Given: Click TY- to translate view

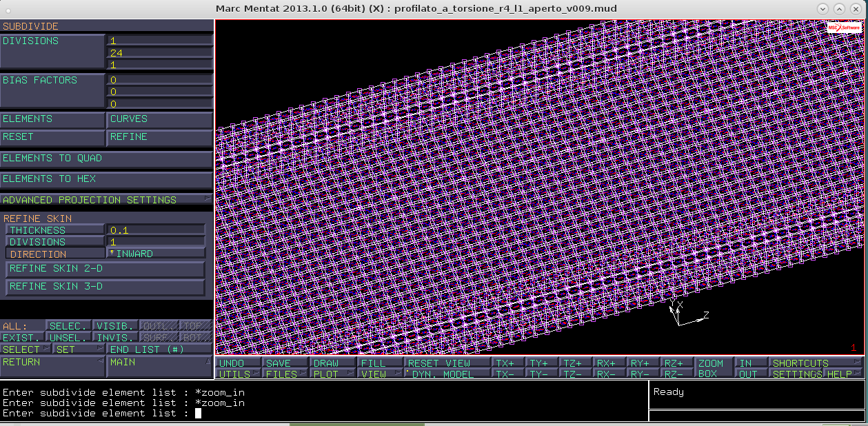Looking at the screenshot, I should (x=543, y=374).
